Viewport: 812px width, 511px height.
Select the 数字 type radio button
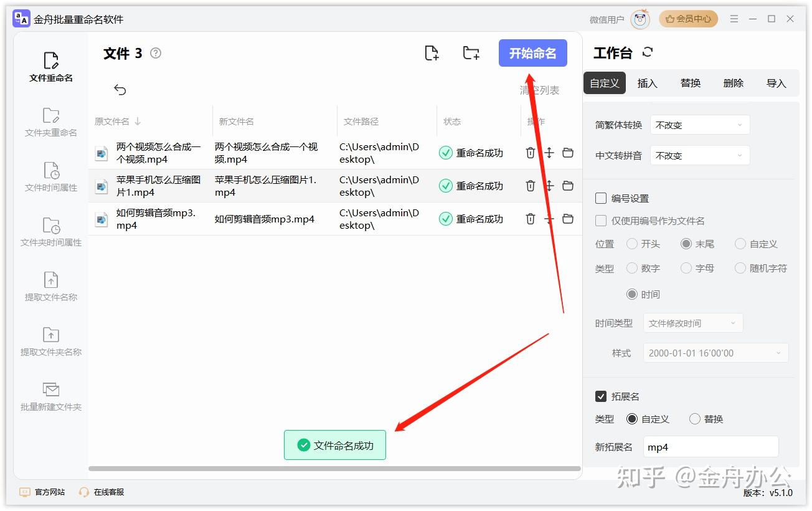click(x=632, y=268)
